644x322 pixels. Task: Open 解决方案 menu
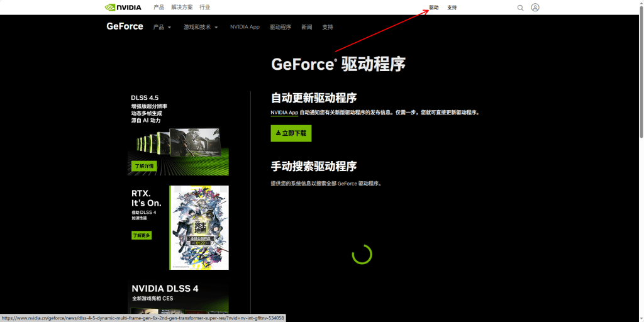182,8
